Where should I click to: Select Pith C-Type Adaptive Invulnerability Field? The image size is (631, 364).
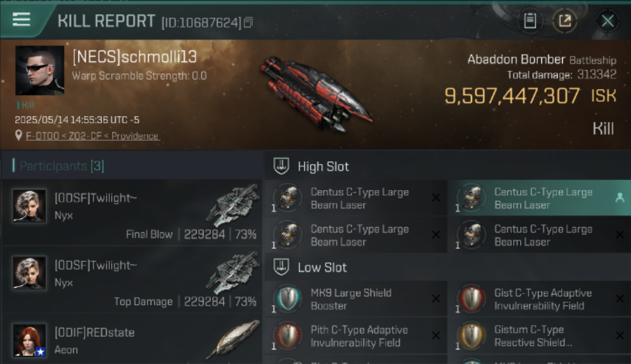pos(356,336)
